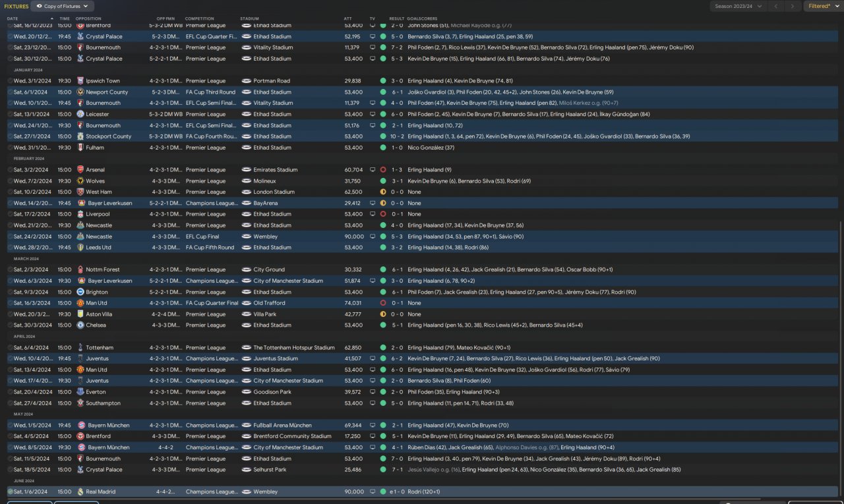844x504 pixels.
Task: Click the Wolves club badge
Action: pyautogui.click(x=80, y=181)
